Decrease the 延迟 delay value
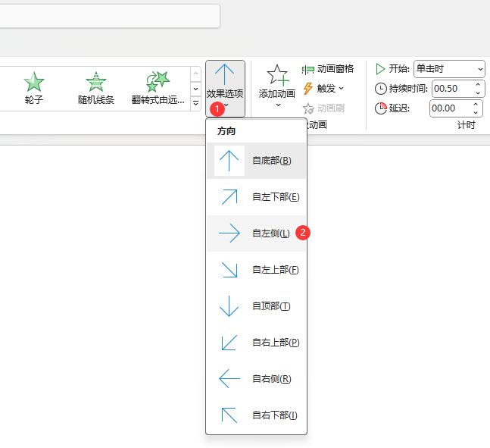This screenshot has width=490, height=448. click(x=476, y=112)
